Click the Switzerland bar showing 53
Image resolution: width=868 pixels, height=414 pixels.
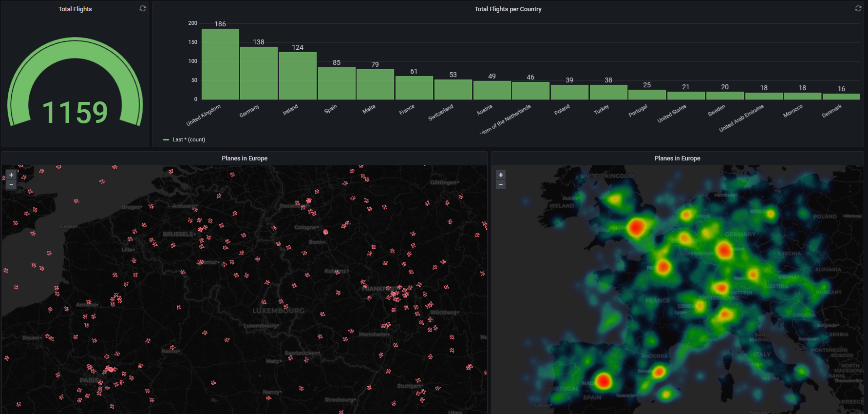[x=453, y=90]
